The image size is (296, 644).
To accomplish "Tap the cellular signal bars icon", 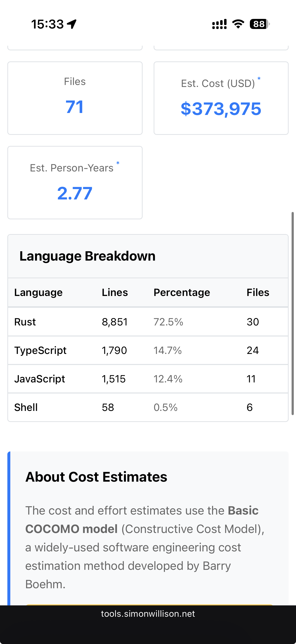I will pyautogui.click(x=219, y=24).
